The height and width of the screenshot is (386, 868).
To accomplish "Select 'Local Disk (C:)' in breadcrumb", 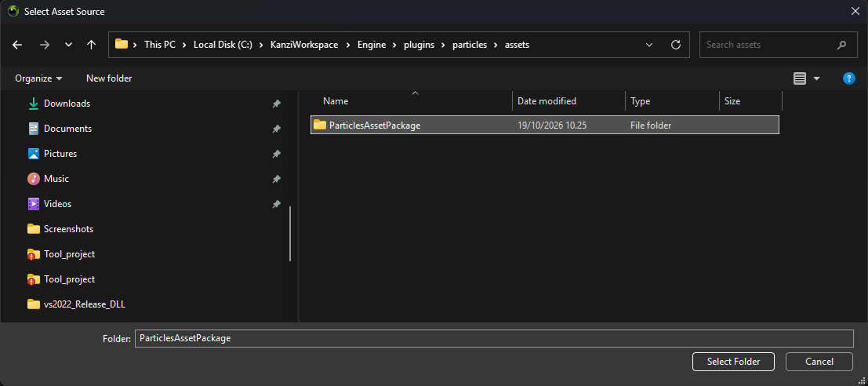I will point(223,45).
